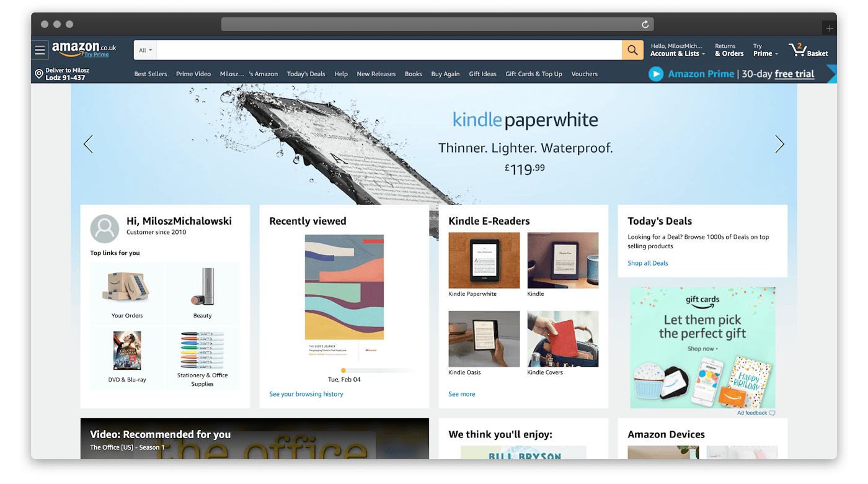This screenshot has height=484, width=868.
Task: Click Shop all Deals link
Action: (648, 263)
